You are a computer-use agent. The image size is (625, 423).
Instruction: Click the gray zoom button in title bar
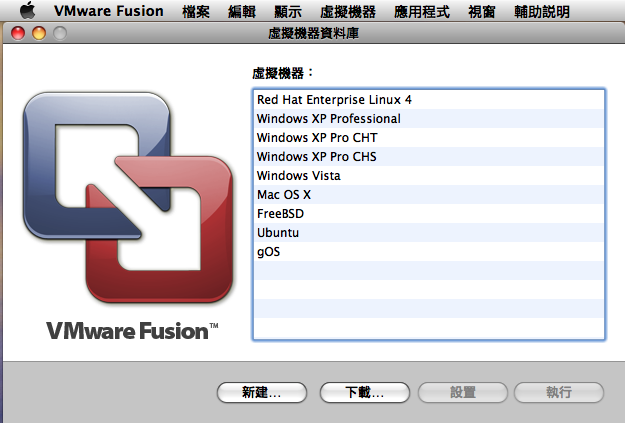pos(60,33)
